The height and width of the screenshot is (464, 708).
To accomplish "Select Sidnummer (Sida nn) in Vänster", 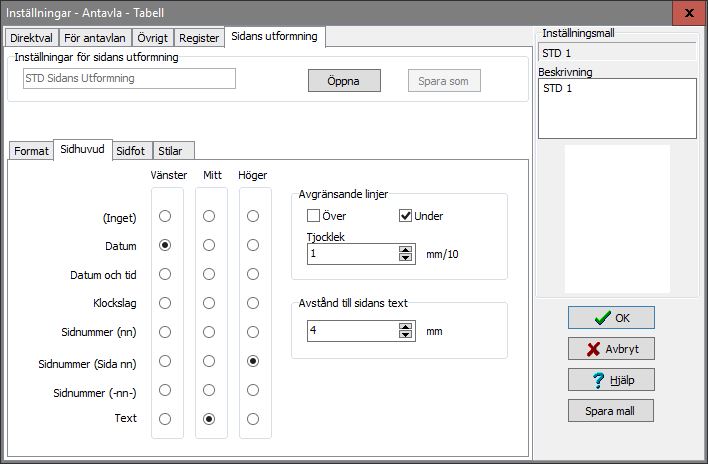I will (x=165, y=361).
